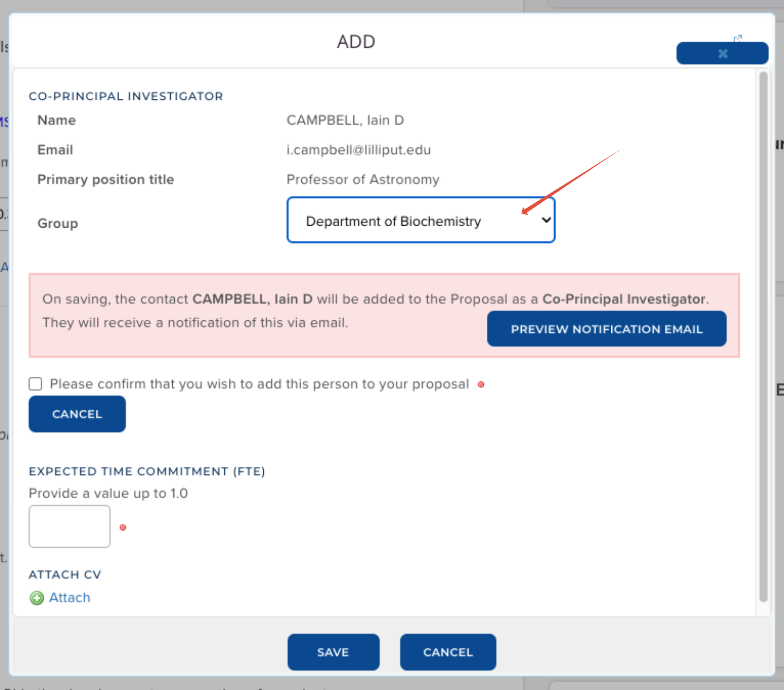Tick the confirm add person checkbox

[35, 384]
